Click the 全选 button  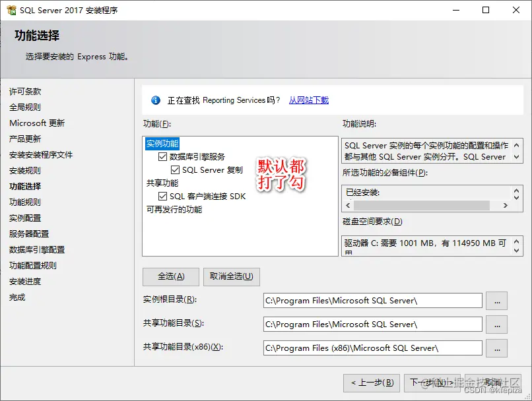[170, 276]
